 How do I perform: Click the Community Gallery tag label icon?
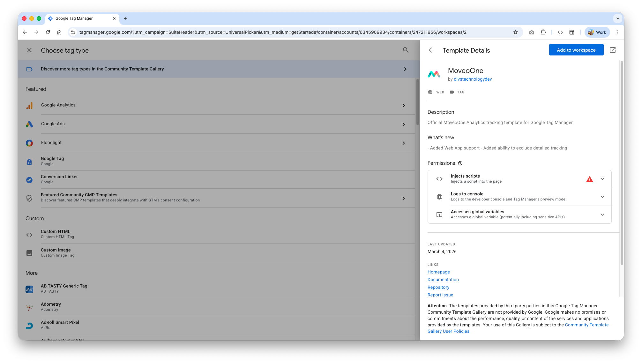click(x=29, y=69)
